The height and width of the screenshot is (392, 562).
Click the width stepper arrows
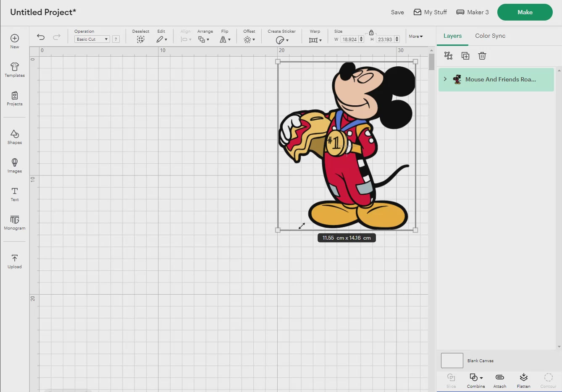tap(361, 39)
